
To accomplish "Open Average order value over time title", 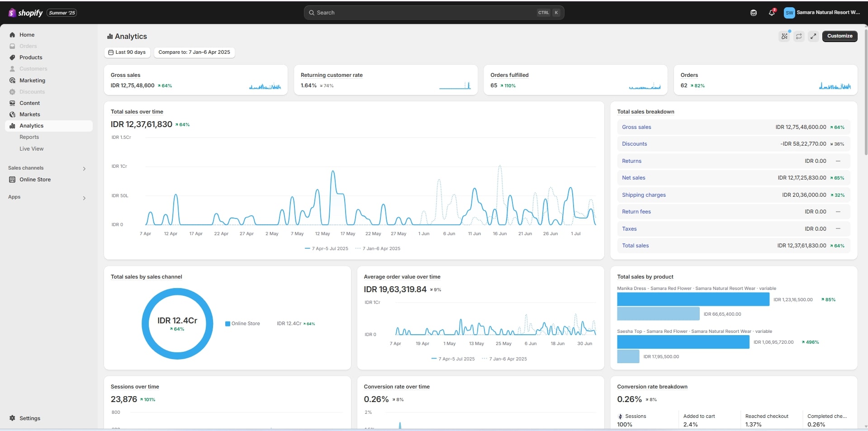I will 402,277.
